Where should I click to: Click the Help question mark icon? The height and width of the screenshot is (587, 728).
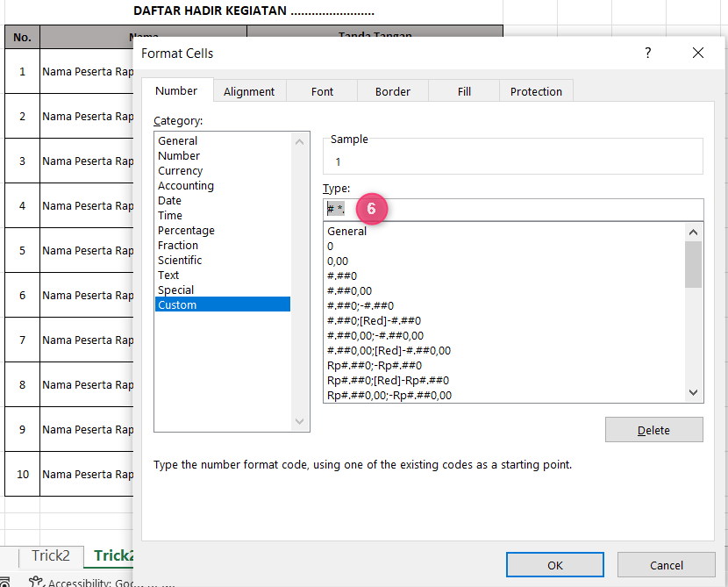coord(647,53)
